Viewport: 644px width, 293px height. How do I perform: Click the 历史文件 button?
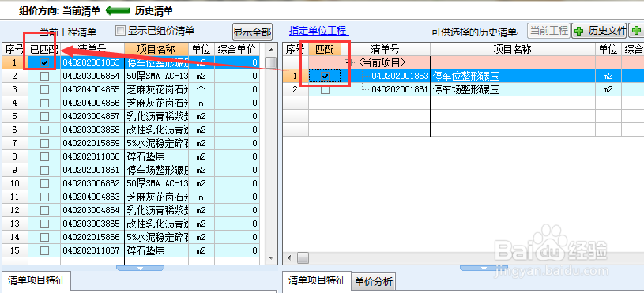[599, 31]
